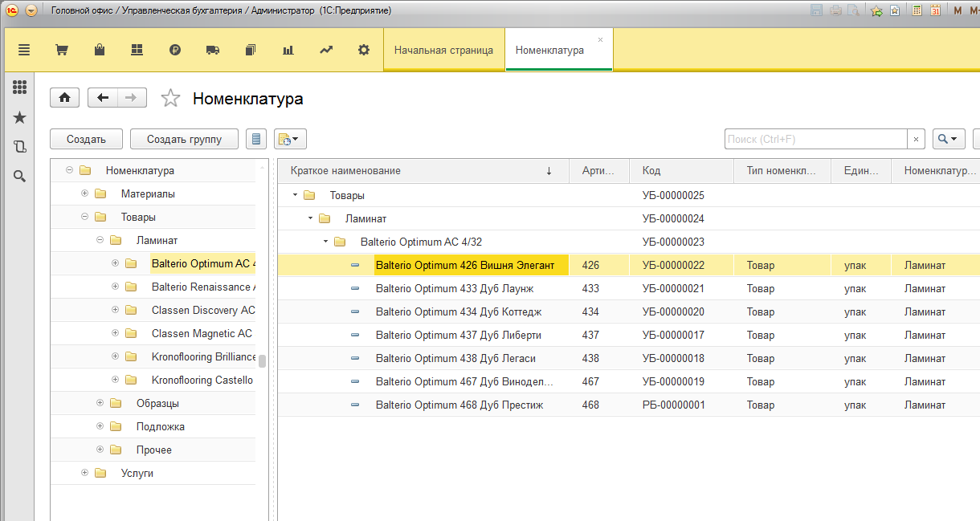Open history scroll icon in sidebar
Image resolution: width=980 pixels, height=521 pixels.
(x=20, y=147)
